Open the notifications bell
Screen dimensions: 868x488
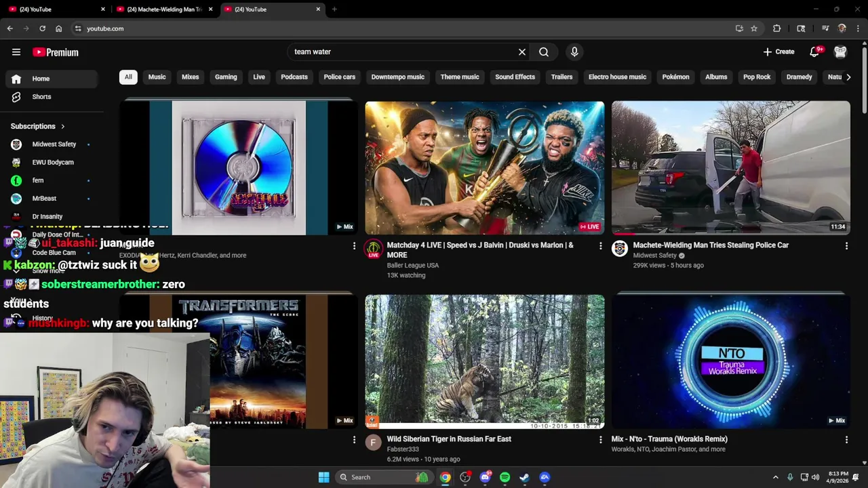815,52
